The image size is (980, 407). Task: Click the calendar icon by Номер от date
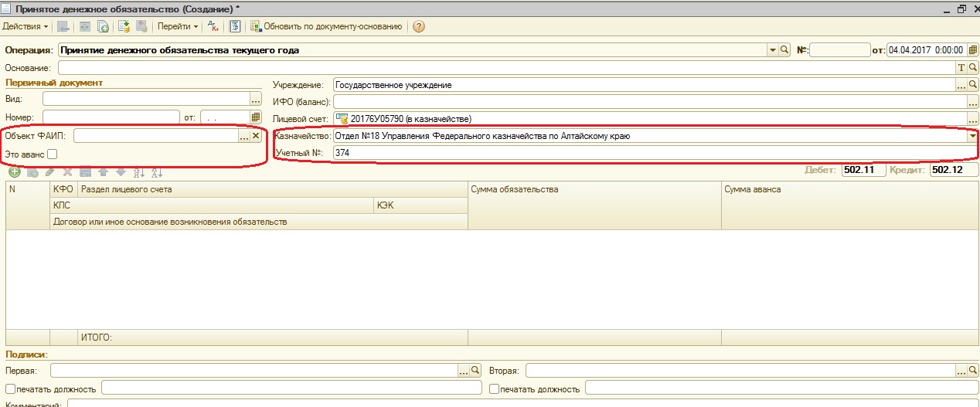click(x=256, y=117)
